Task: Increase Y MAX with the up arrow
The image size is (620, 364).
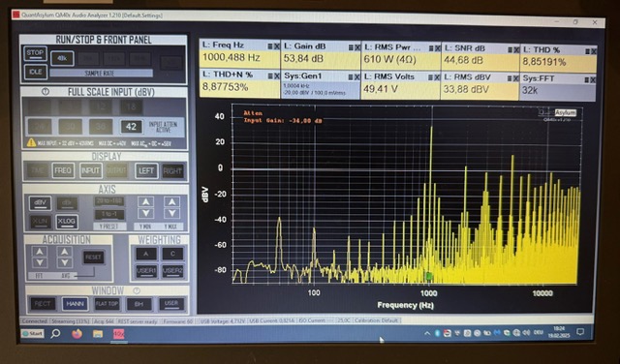Action: click(x=172, y=202)
